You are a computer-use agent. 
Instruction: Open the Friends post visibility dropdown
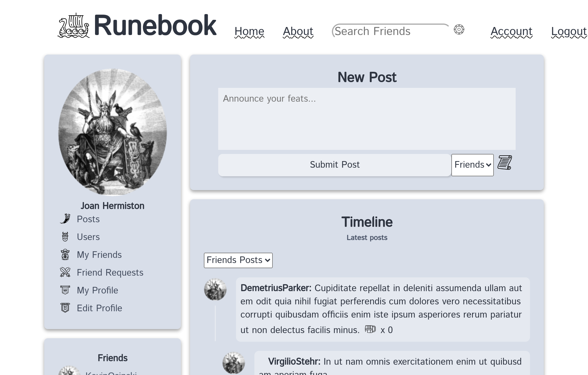(472, 165)
